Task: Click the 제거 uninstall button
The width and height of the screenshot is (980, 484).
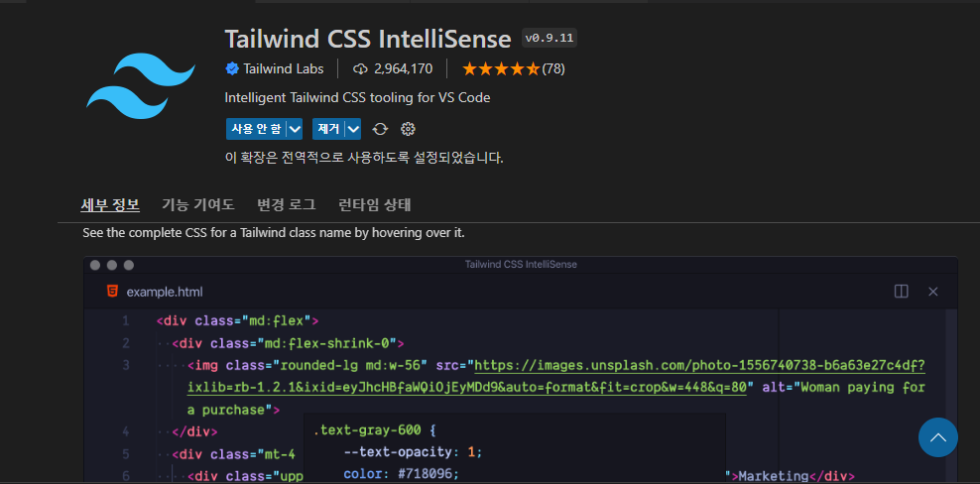Action: pos(328,129)
